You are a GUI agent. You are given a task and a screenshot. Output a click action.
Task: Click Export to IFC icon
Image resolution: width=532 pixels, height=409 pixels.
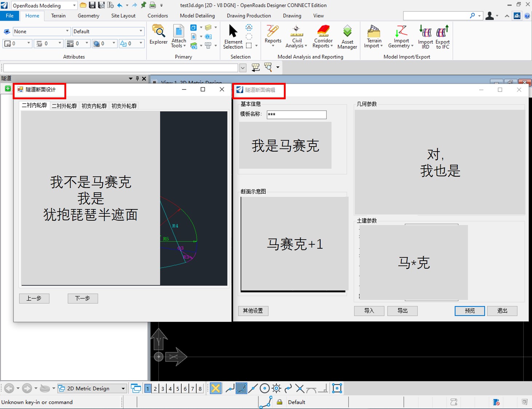coord(442,36)
